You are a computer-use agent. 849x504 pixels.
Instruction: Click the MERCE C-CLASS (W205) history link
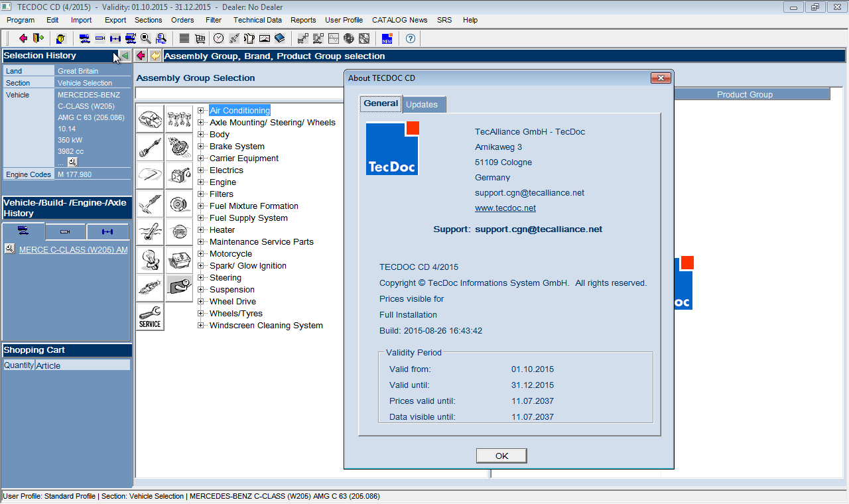(x=74, y=250)
